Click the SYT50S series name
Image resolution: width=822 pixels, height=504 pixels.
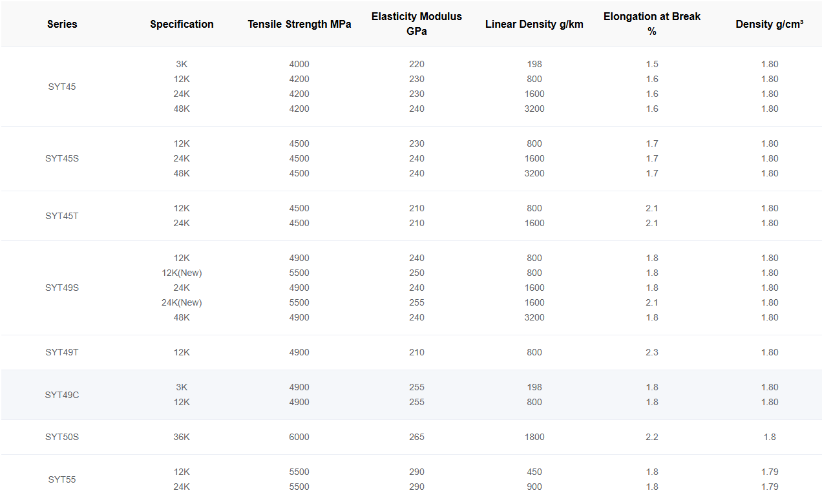click(x=62, y=437)
